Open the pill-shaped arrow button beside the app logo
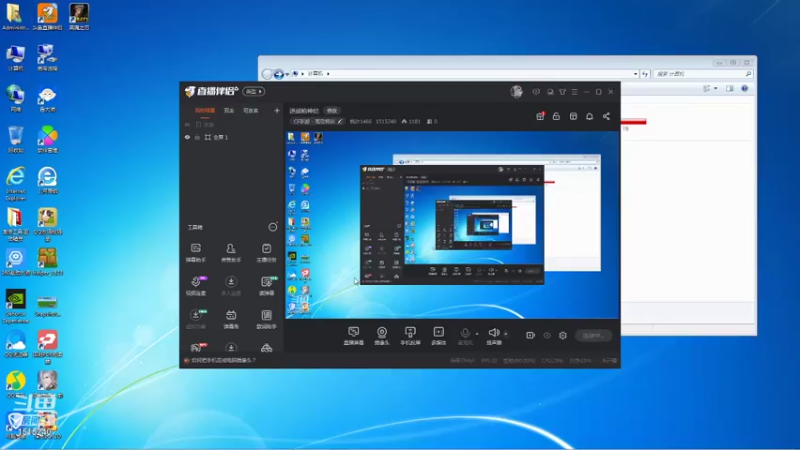The image size is (800, 450). 254,91
